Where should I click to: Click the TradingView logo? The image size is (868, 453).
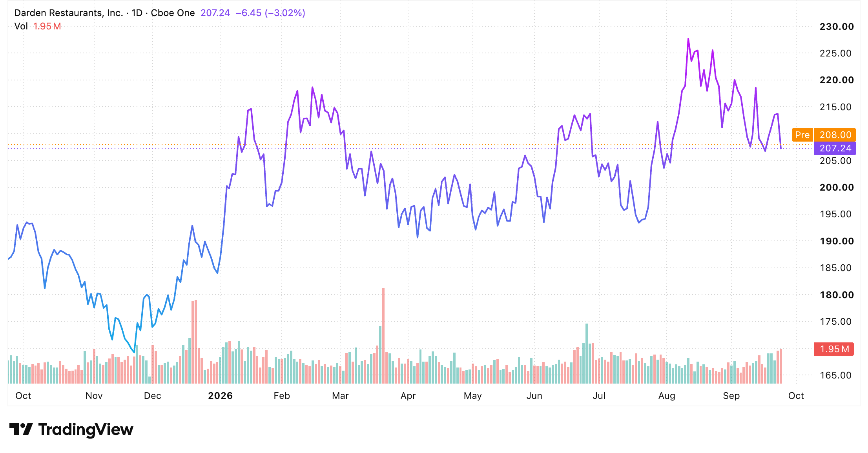pyautogui.click(x=71, y=429)
